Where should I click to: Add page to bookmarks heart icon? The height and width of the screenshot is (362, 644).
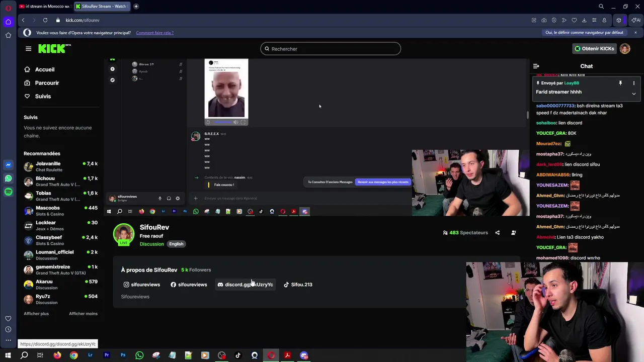click(574, 20)
